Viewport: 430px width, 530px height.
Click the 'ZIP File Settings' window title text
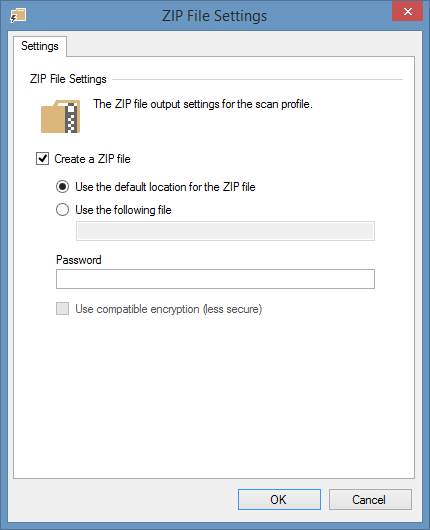tap(214, 16)
